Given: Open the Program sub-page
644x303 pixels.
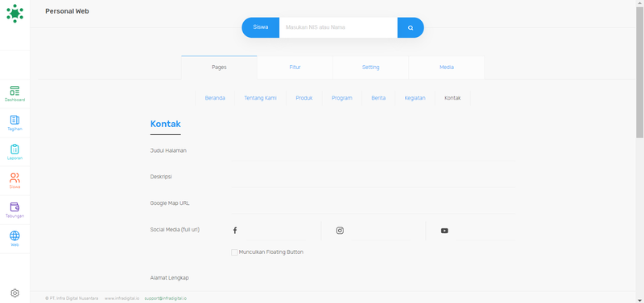Looking at the screenshot, I should (x=341, y=98).
